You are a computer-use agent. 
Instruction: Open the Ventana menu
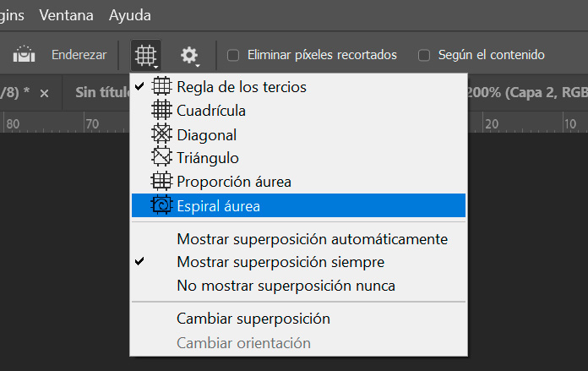click(67, 15)
